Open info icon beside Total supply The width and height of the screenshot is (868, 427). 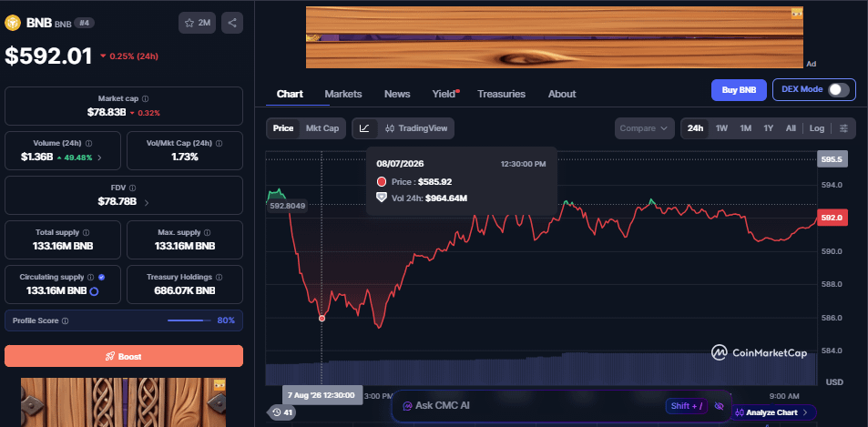click(x=86, y=233)
